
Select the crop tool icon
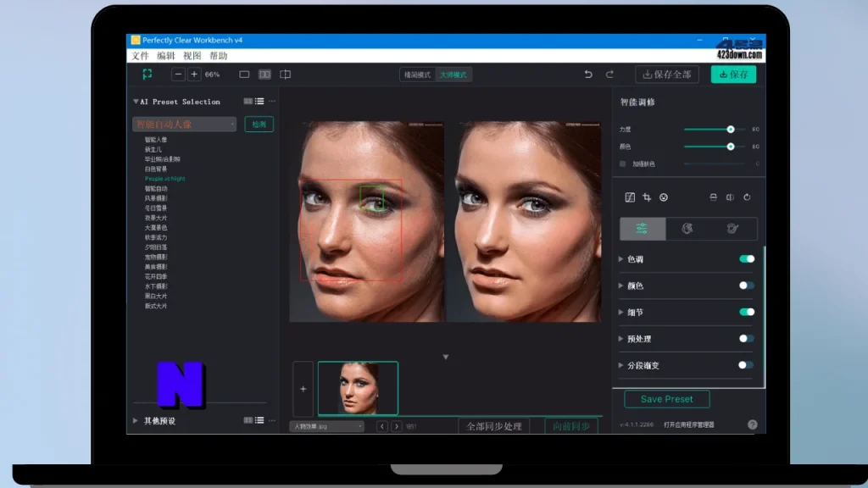pyautogui.click(x=647, y=197)
